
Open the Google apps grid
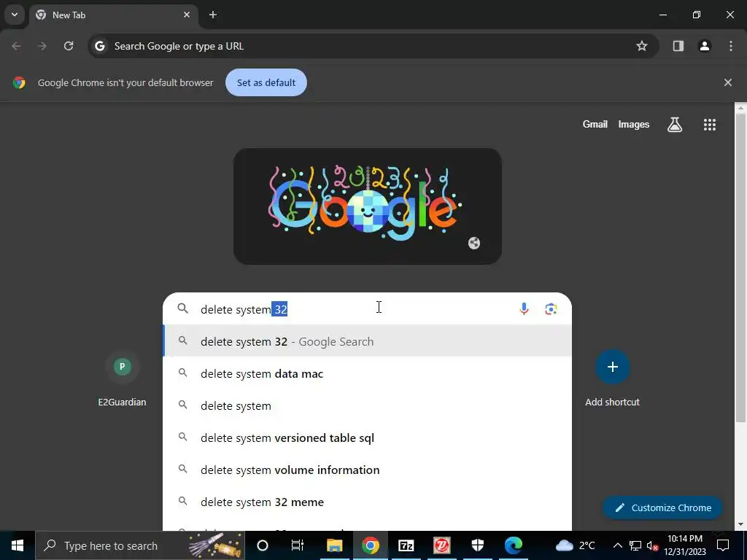(710, 125)
